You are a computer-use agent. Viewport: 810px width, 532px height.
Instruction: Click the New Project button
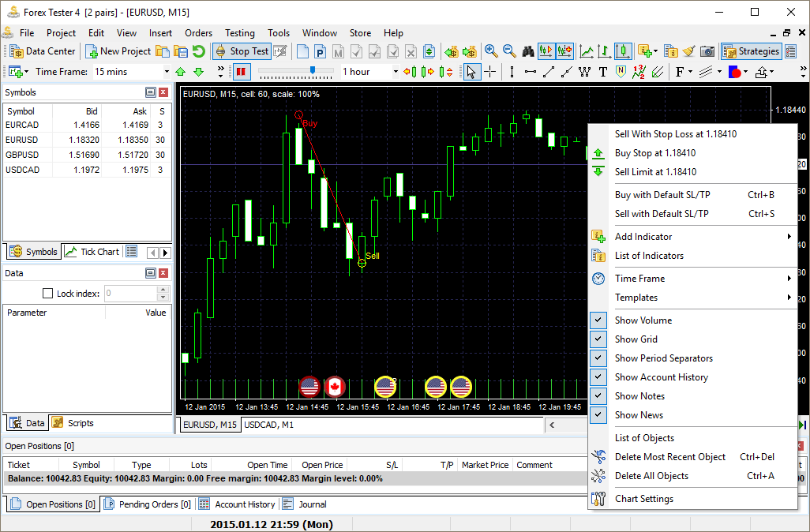(118, 51)
